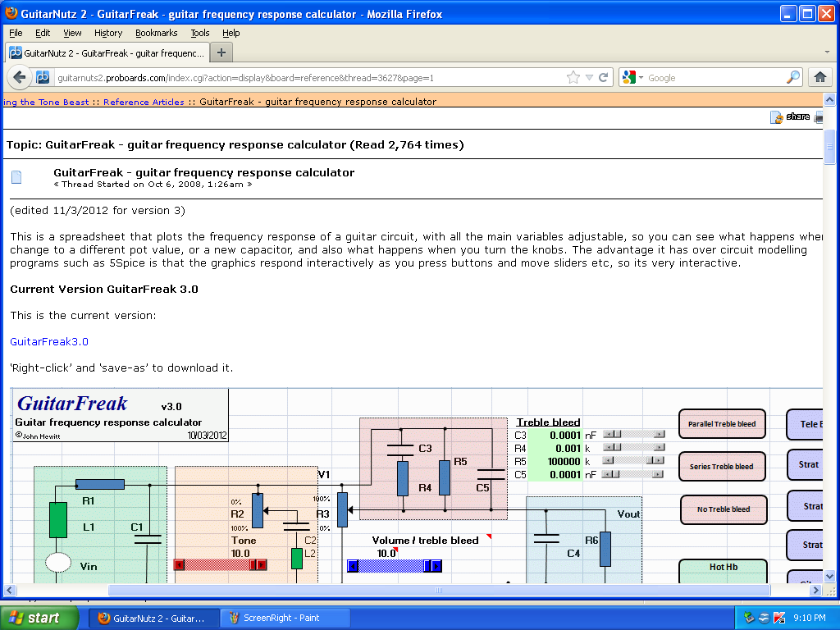Screen dimensions: 840x630
Task: Click the "Topic: GuitarFreak" topic heading line
Action: [235, 144]
